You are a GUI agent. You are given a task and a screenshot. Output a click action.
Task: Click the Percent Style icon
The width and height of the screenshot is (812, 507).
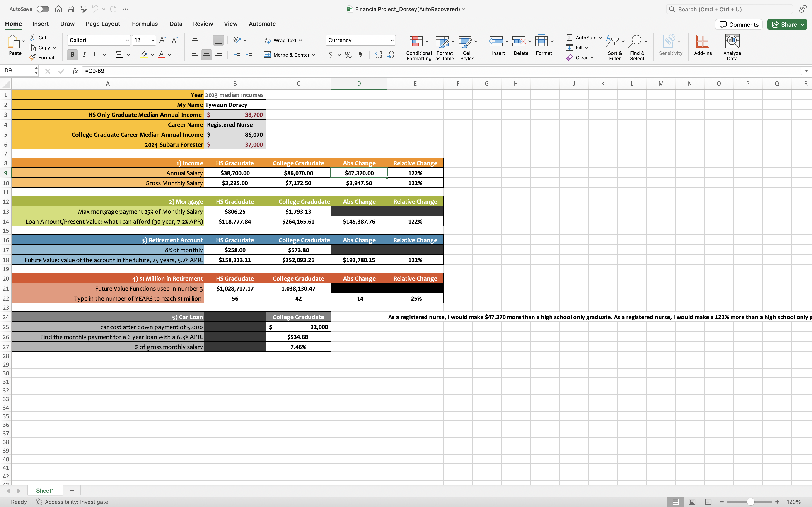click(x=348, y=55)
